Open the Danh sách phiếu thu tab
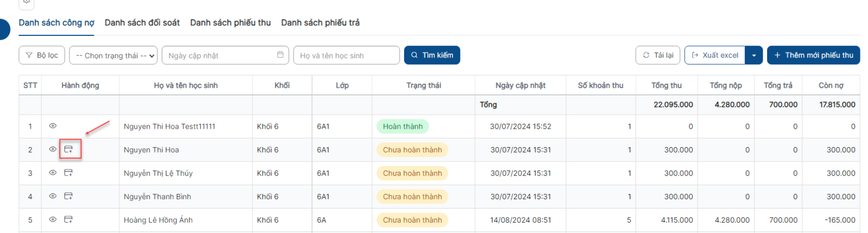 230,23
